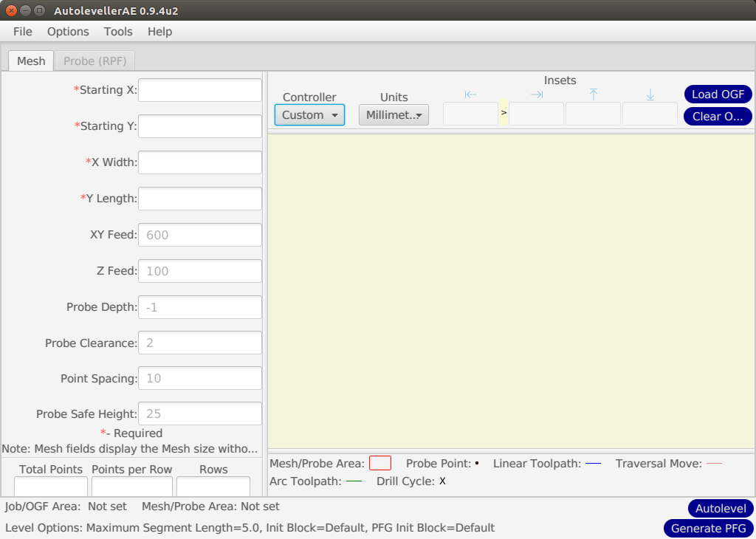Click the blue Linear Toolpath legend line
The image size is (756, 539).
(593, 464)
